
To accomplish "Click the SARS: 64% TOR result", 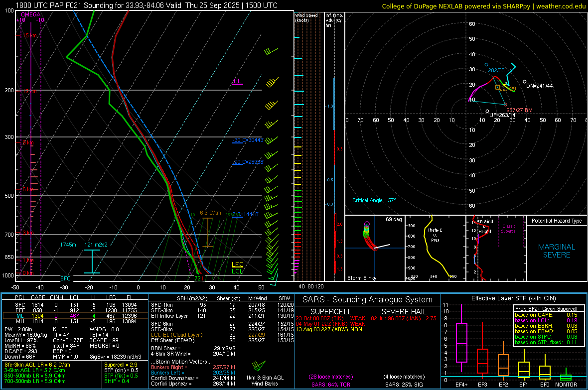I will [331, 385].
